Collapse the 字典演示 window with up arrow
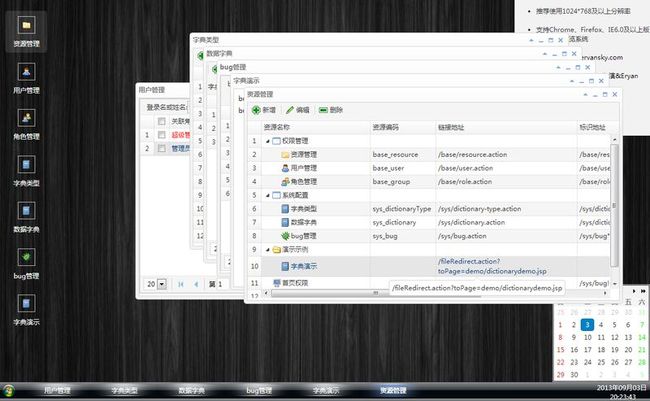This screenshot has width=650, height=401. 572,81
